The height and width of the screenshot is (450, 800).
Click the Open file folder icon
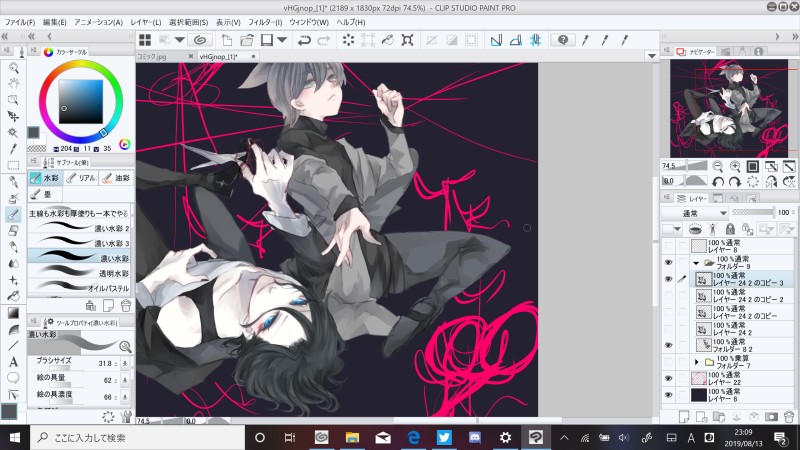(x=247, y=40)
